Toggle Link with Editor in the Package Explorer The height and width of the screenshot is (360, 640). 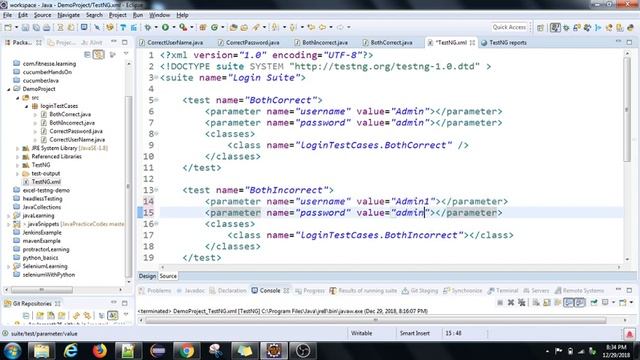[x=98, y=54]
